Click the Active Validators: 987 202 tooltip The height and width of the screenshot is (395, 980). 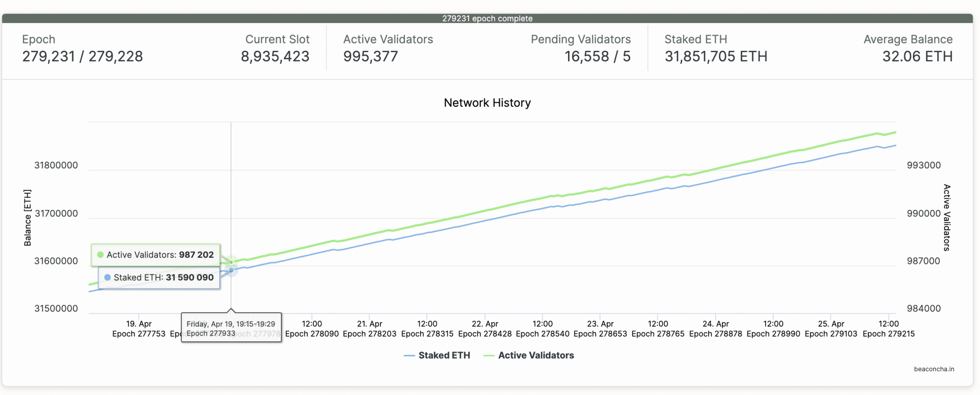[x=156, y=255]
